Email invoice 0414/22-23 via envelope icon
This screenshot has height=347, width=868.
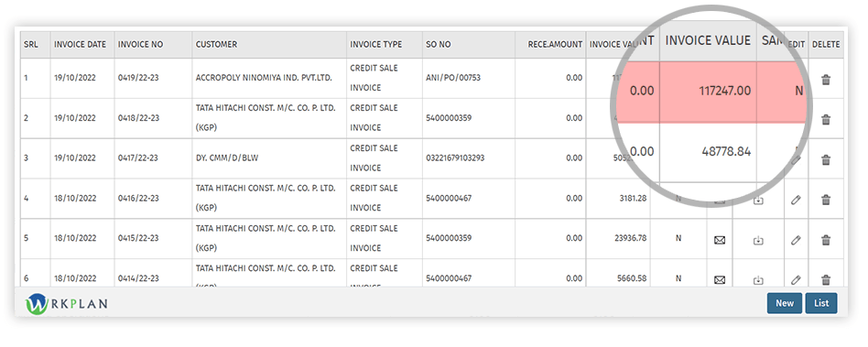[x=720, y=280]
